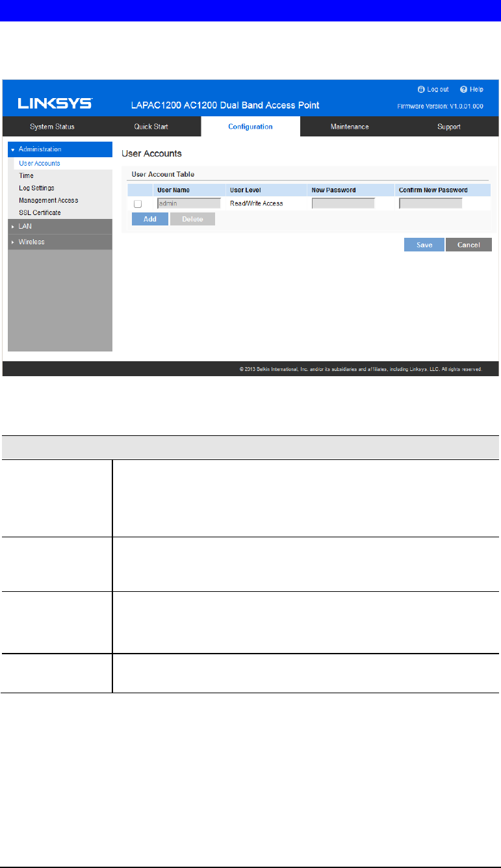Cancel the user account changes
The width and height of the screenshot is (501, 868).
pyautogui.click(x=469, y=245)
